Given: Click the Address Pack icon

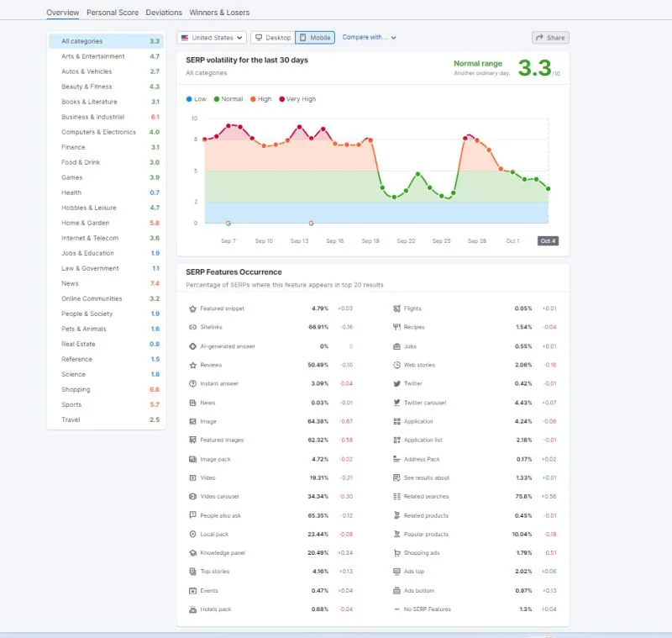Looking at the screenshot, I should tap(396, 459).
